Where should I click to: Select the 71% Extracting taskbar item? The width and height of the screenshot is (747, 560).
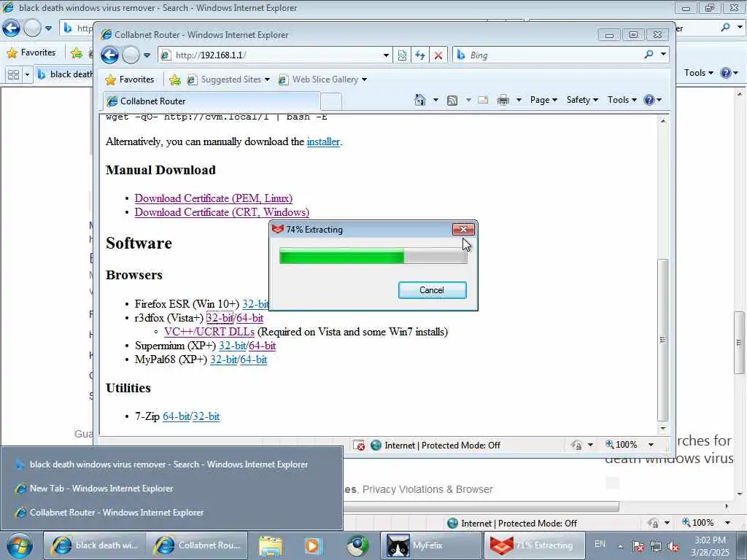point(534,545)
